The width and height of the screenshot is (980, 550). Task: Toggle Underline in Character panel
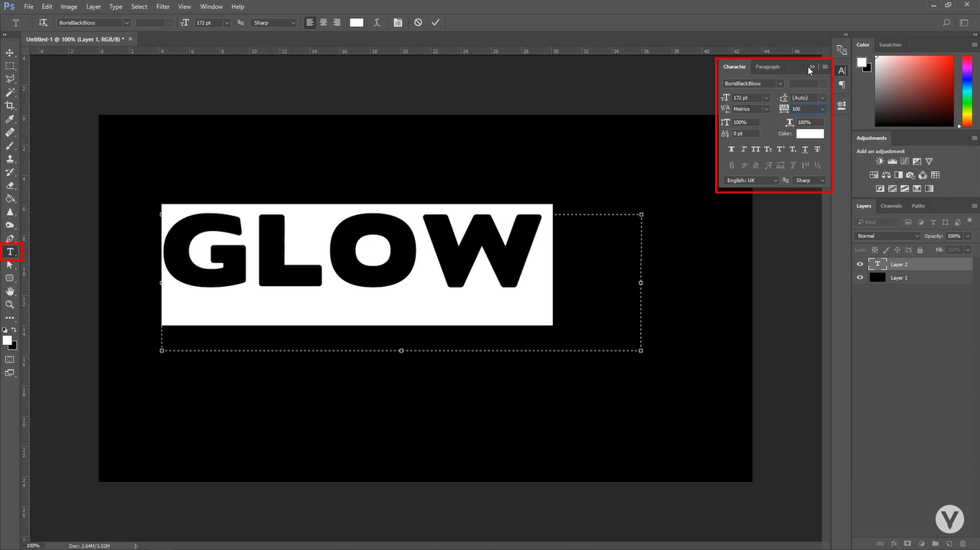pyautogui.click(x=805, y=149)
